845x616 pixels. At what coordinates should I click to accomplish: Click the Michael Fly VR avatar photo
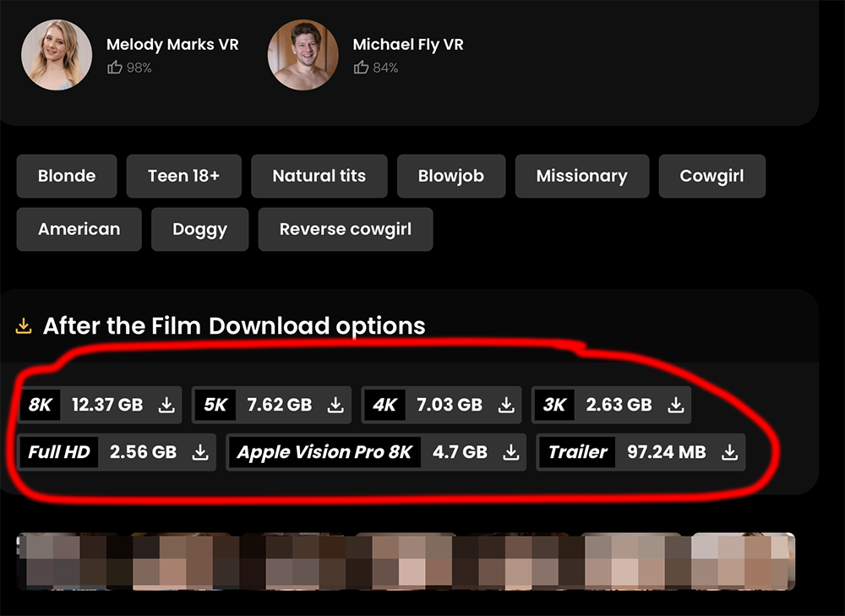point(303,55)
